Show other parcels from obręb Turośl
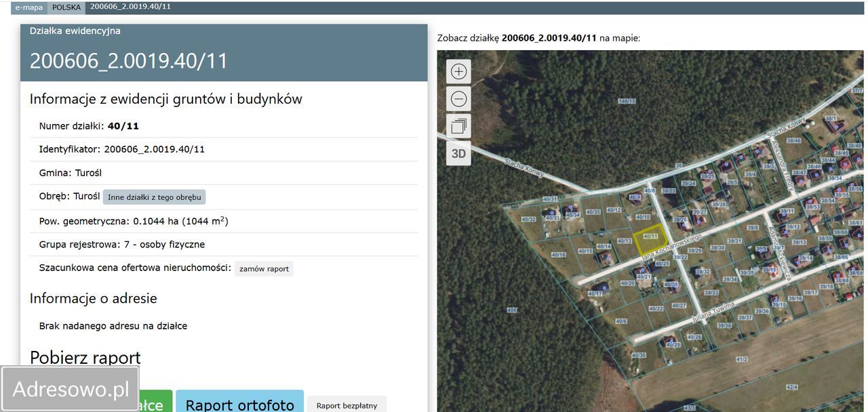The image size is (868, 412). coord(155,197)
